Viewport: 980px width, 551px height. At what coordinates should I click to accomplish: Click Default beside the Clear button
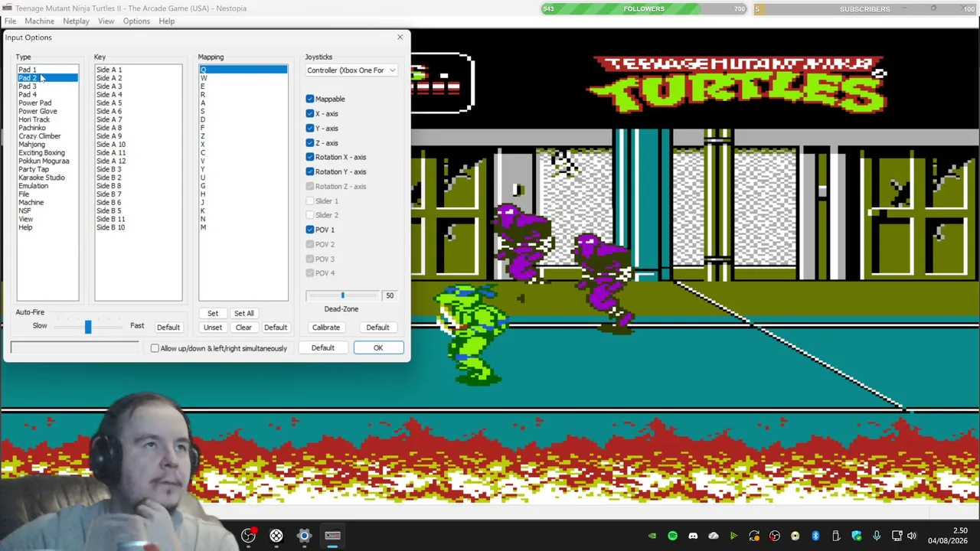coord(276,328)
